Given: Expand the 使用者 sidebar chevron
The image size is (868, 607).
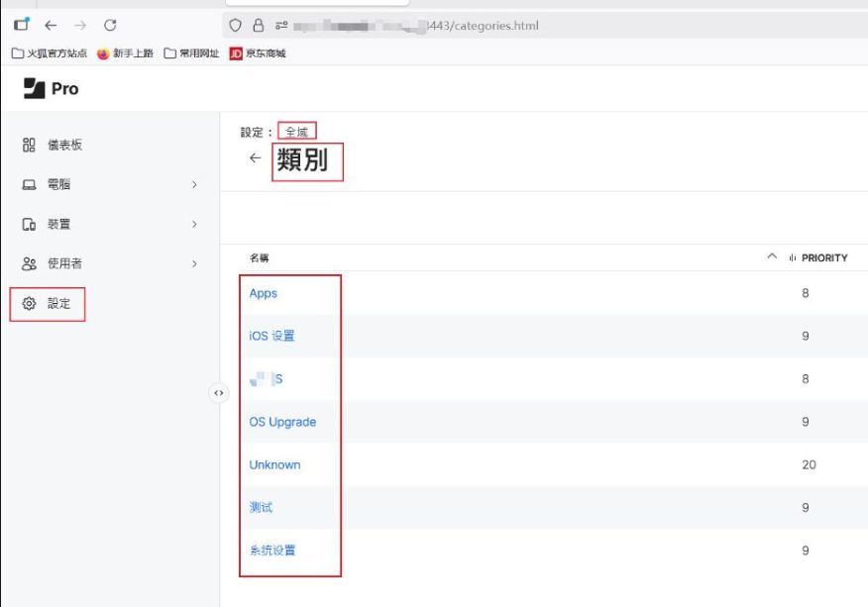Looking at the screenshot, I should coord(194,264).
